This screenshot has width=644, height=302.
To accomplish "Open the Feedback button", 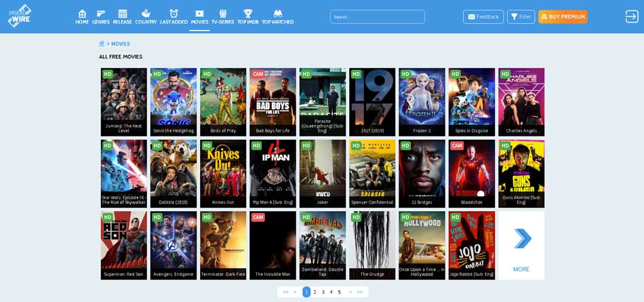I will point(483,17).
